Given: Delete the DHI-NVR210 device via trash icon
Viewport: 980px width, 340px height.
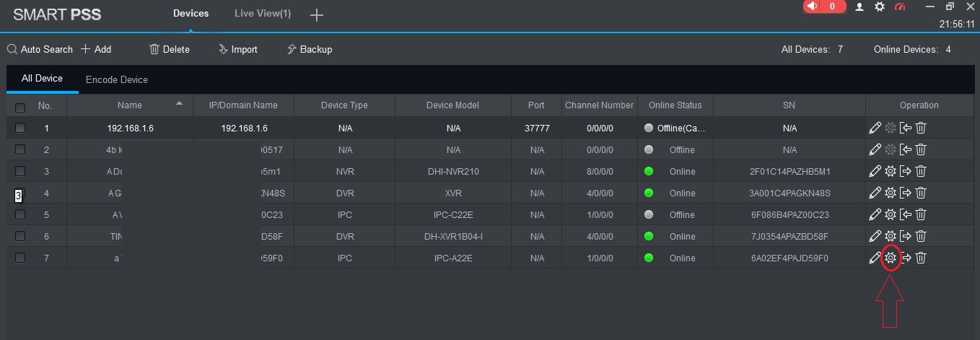Looking at the screenshot, I should click(x=921, y=171).
